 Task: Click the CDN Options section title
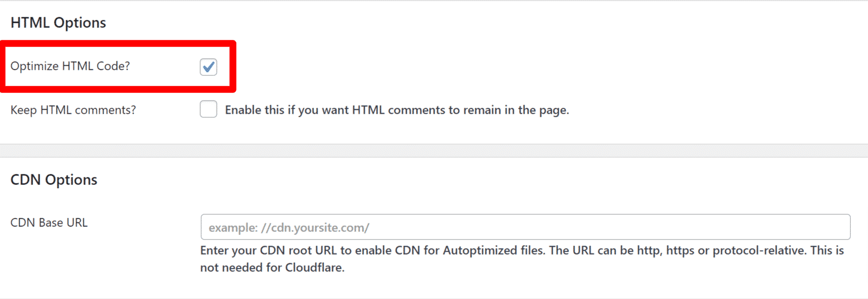coord(54,179)
